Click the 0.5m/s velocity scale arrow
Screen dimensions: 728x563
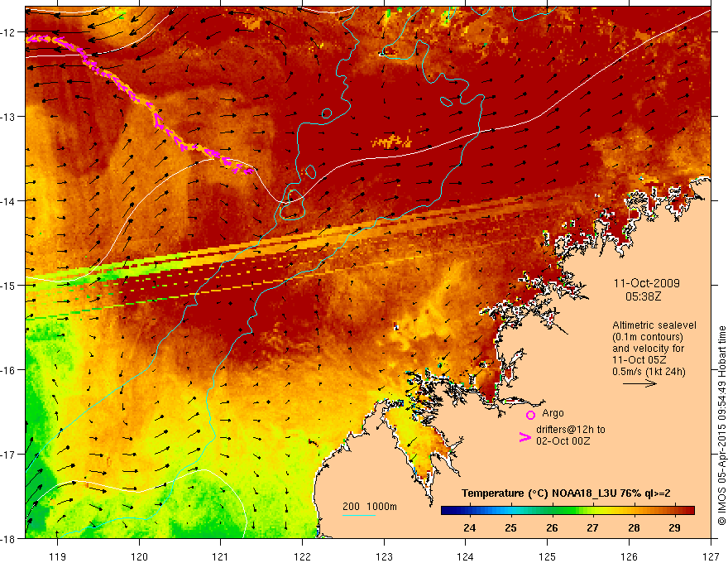point(639,383)
